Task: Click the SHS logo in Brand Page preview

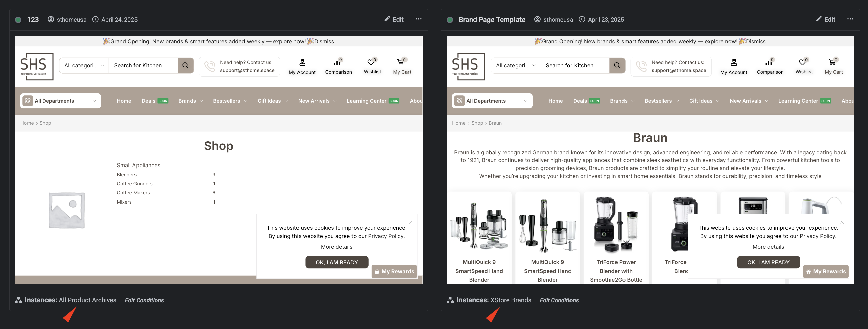Action: click(x=468, y=67)
